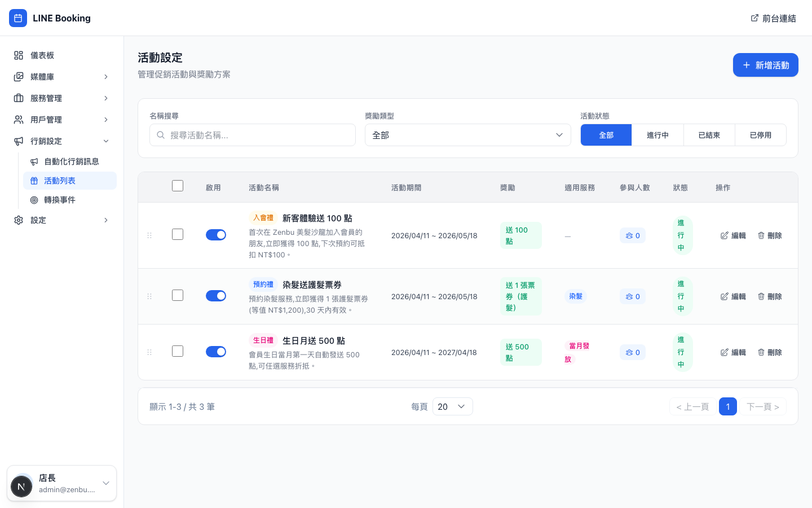Click the edit pencil icon for 新客體驗送 100 點
The width and height of the screenshot is (812, 508).
(x=725, y=235)
